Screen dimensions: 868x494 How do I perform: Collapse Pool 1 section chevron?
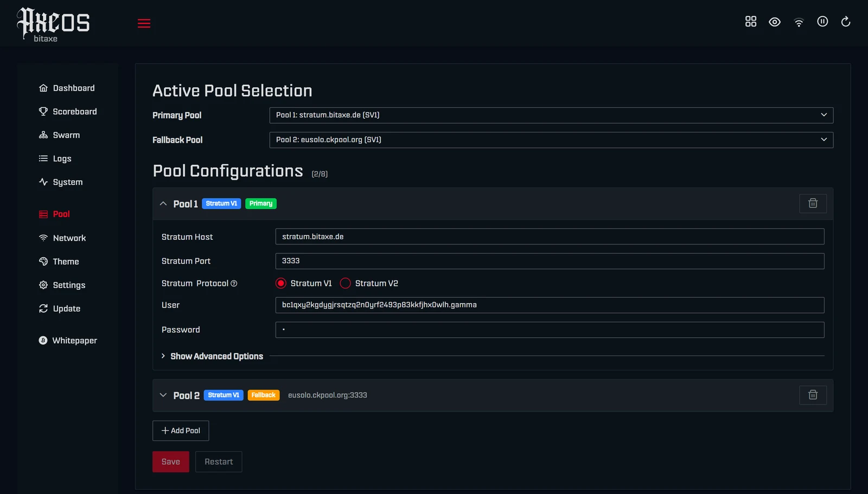163,203
